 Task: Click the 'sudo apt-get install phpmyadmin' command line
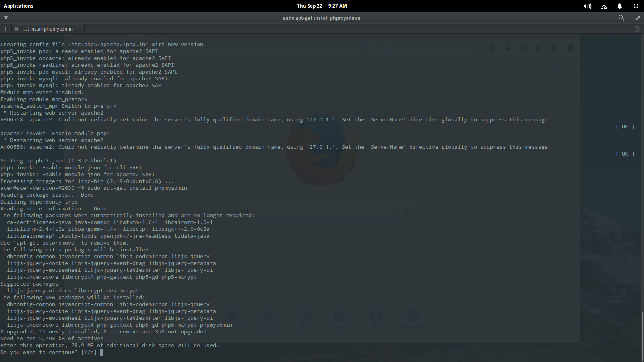tap(137, 188)
